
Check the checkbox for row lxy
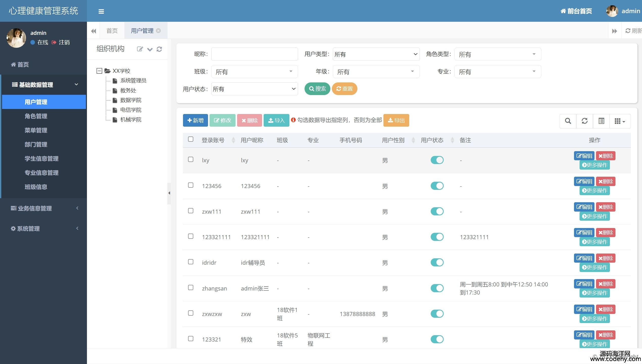click(191, 159)
